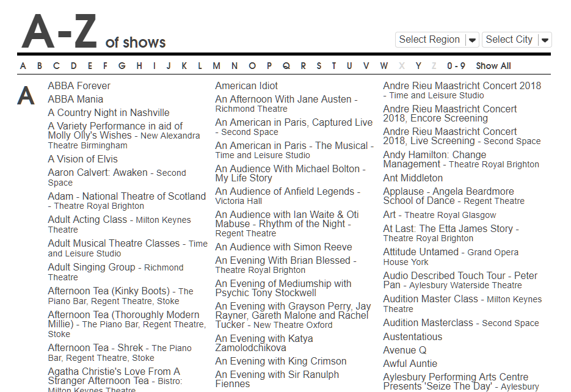Screen dimensions: 571x392
Task: Click the Select Region dropdown arrow
Action: 473,39
